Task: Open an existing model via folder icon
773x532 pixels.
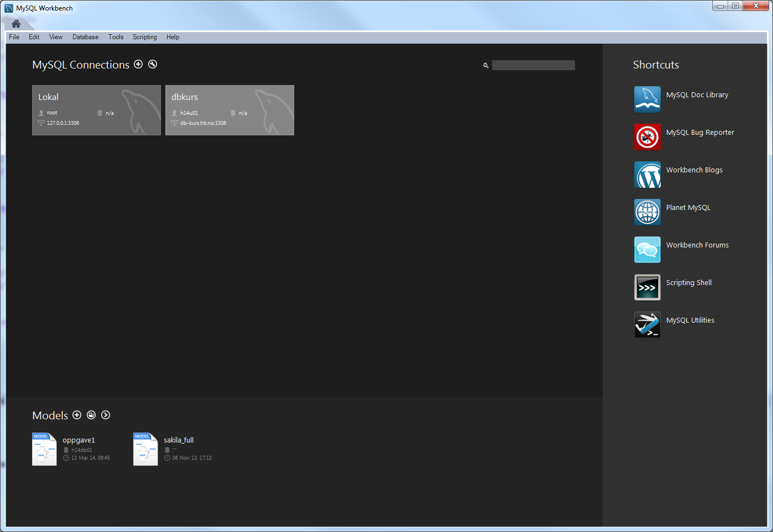Action: (x=91, y=415)
